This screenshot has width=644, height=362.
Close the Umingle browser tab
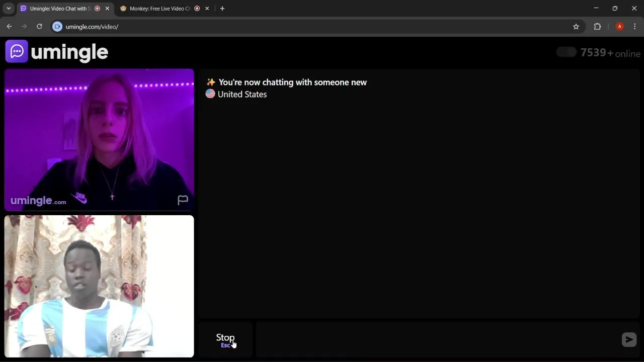click(107, 9)
